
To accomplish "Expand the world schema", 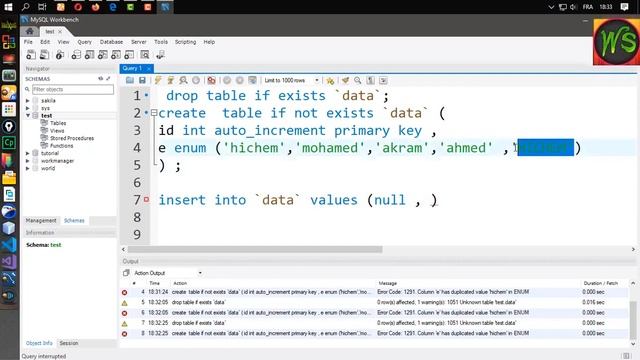I will click(28, 168).
